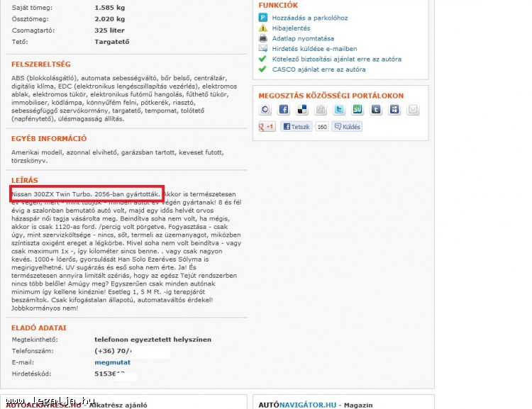Open AUTÓNAVIGÁTOR.HU Magazin header
The width and height of the screenshot is (532, 409).
coord(315,405)
